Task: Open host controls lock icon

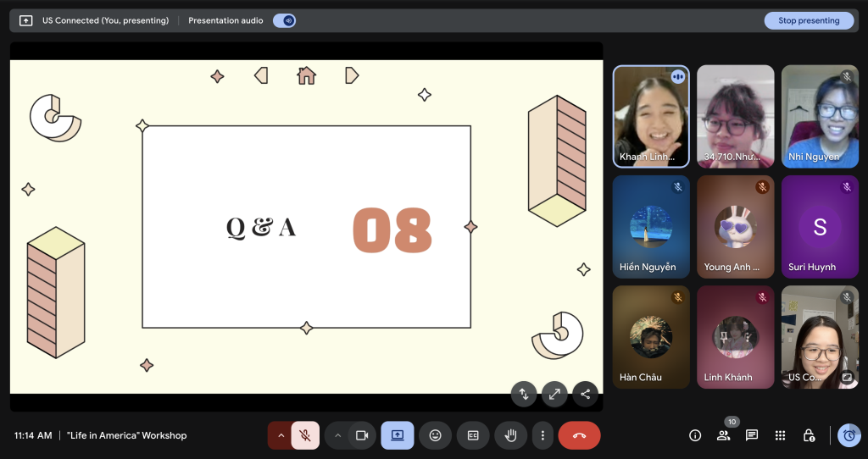Action: click(x=809, y=435)
